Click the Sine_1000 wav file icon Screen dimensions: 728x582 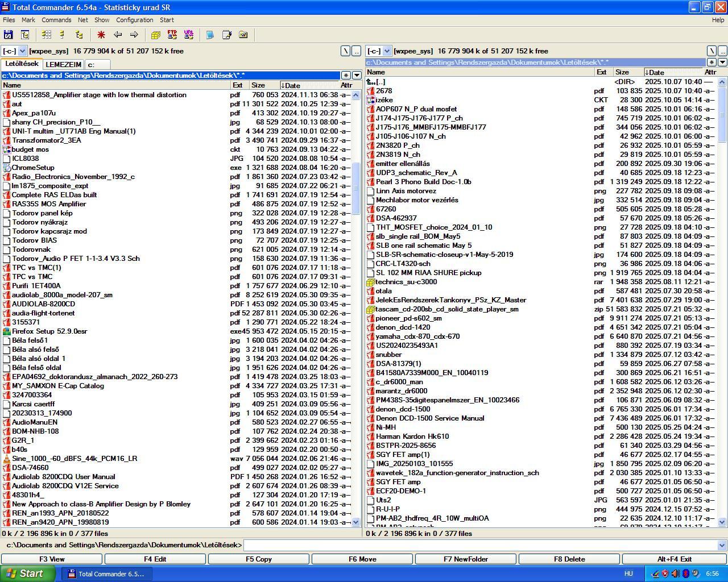click(x=7, y=459)
